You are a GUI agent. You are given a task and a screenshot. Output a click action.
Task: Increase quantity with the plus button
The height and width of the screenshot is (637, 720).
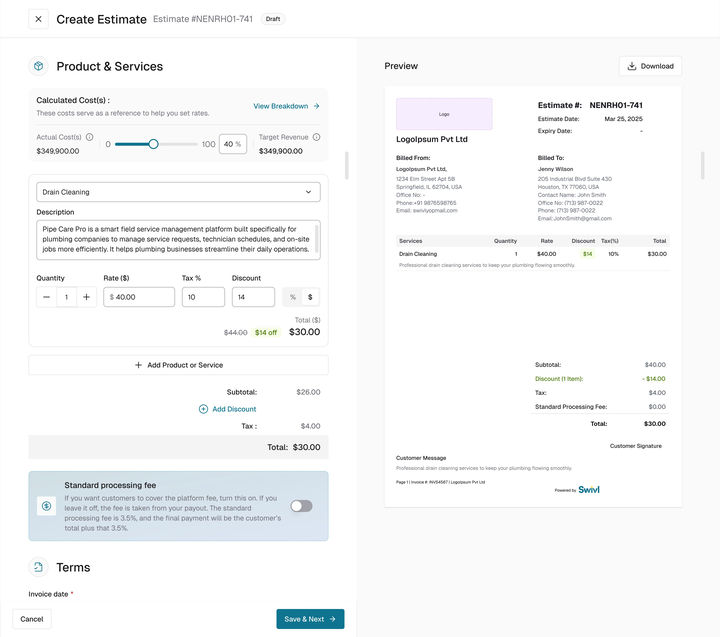pos(86,297)
